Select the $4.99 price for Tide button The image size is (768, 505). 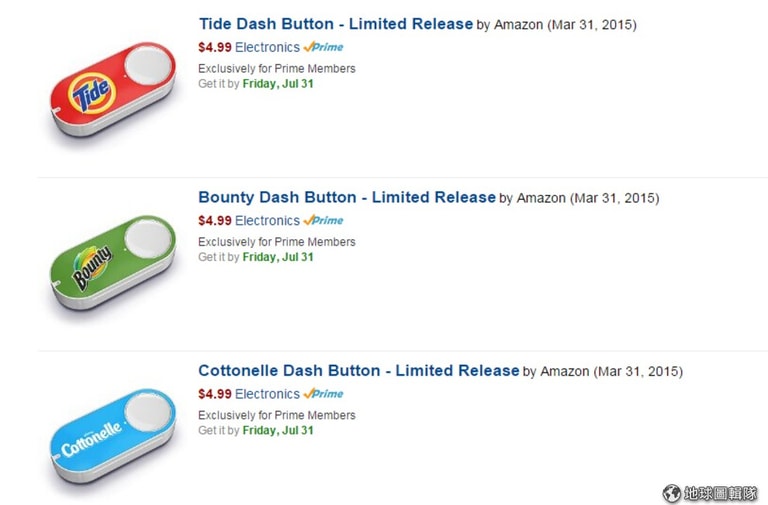coord(214,47)
